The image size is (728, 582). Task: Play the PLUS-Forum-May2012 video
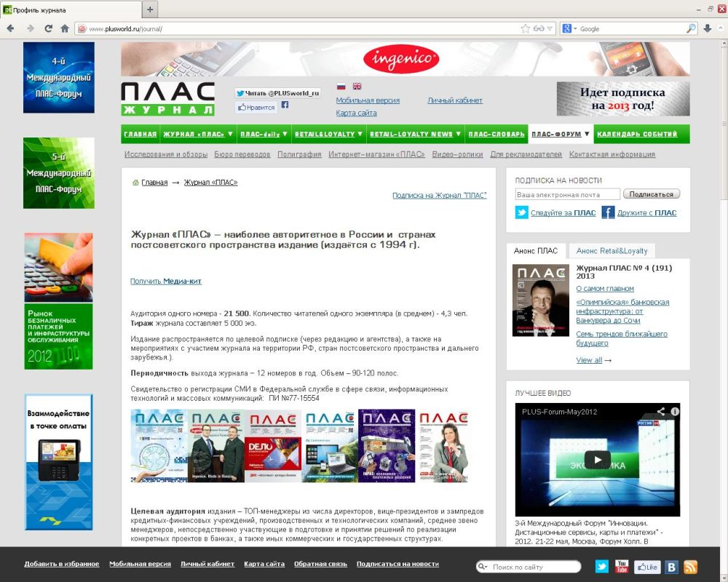[x=597, y=459]
